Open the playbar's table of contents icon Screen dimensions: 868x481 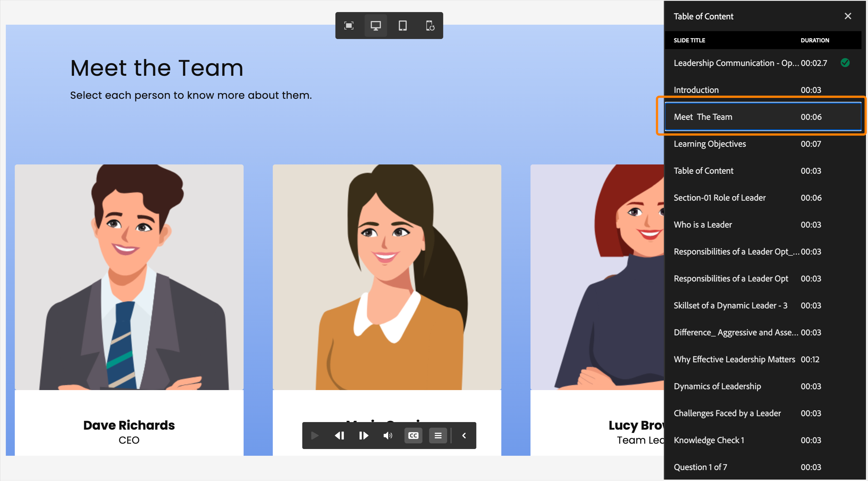(438, 436)
